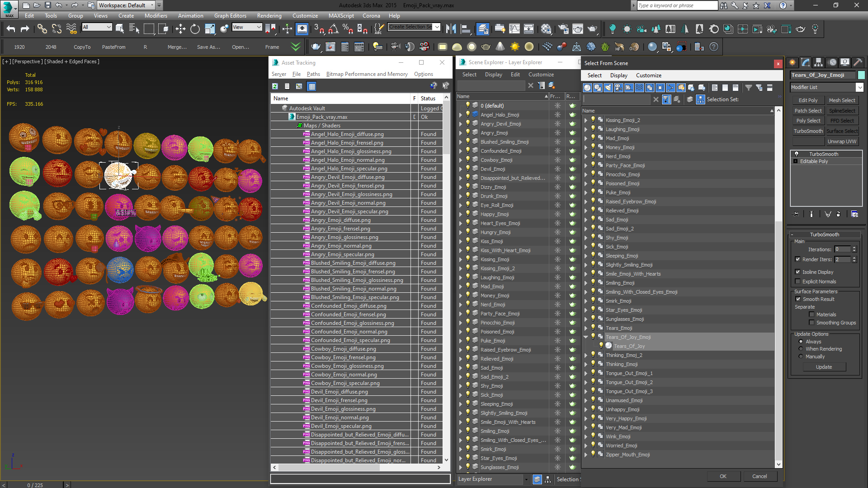The width and height of the screenshot is (868, 488).
Task: Click the Select From Scene vertical scrollbar
Action: (x=778, y=287)
